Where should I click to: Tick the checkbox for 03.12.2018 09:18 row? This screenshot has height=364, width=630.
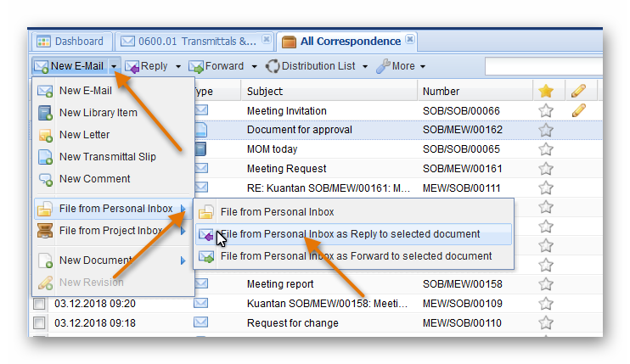[x=39, y=323]
